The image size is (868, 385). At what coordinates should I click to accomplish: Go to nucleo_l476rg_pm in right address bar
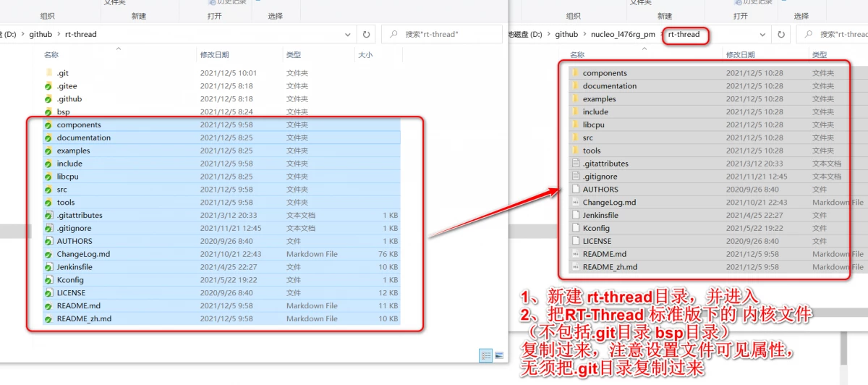coord(624,34)
